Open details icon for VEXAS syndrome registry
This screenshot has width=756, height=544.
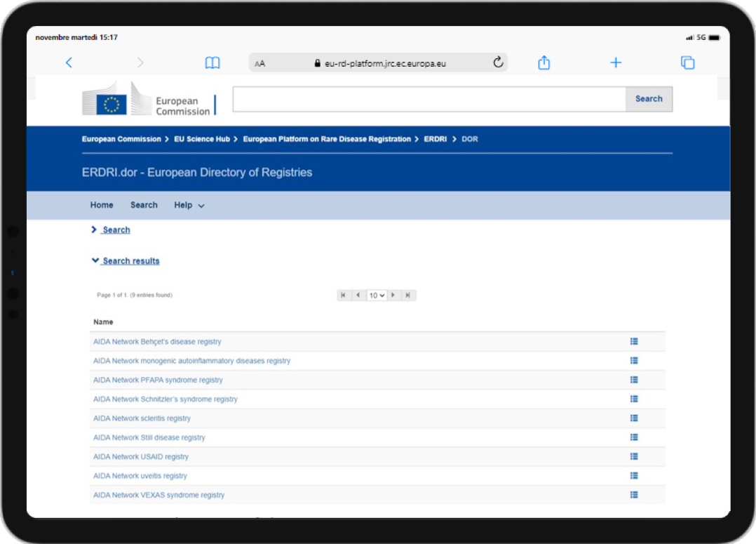coord(634,495)
